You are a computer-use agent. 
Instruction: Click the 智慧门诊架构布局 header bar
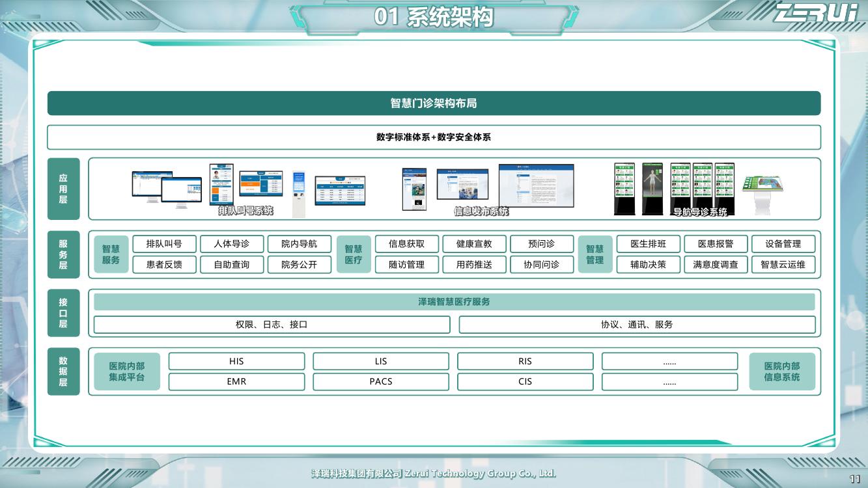[434, 103]
